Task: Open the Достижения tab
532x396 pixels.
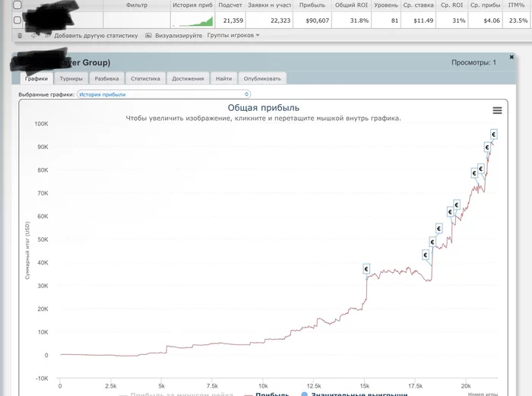Action: coord(188,78)
